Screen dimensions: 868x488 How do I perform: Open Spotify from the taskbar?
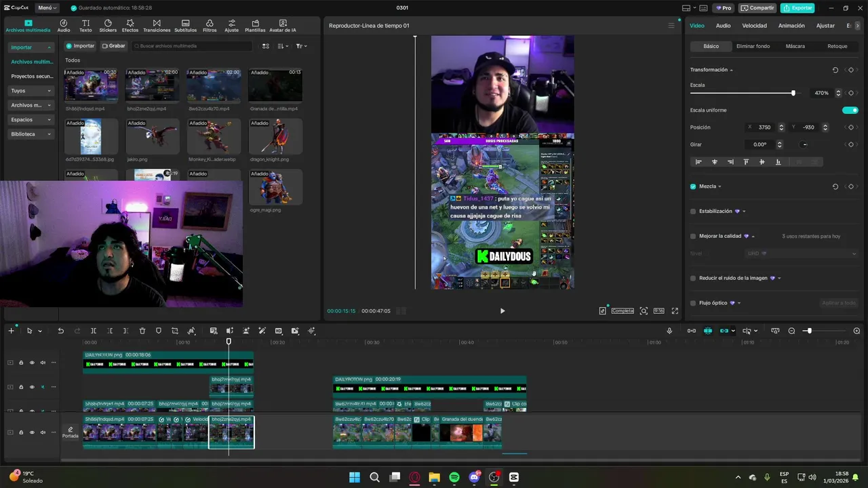tap(454, 477)
